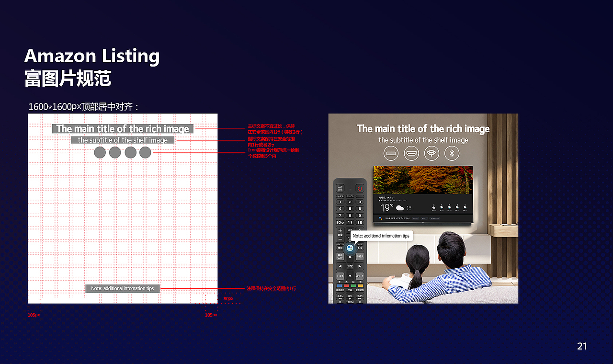Click the gray subtitle box on the template
Viewport: 613px width, 364px height.
coord(123,140)
